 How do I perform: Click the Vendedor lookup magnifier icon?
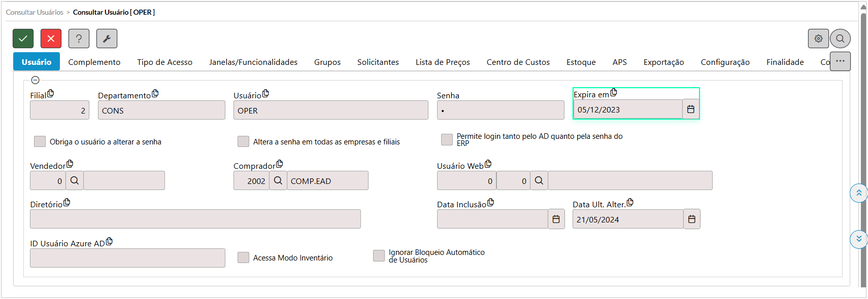tap(75, 180)
